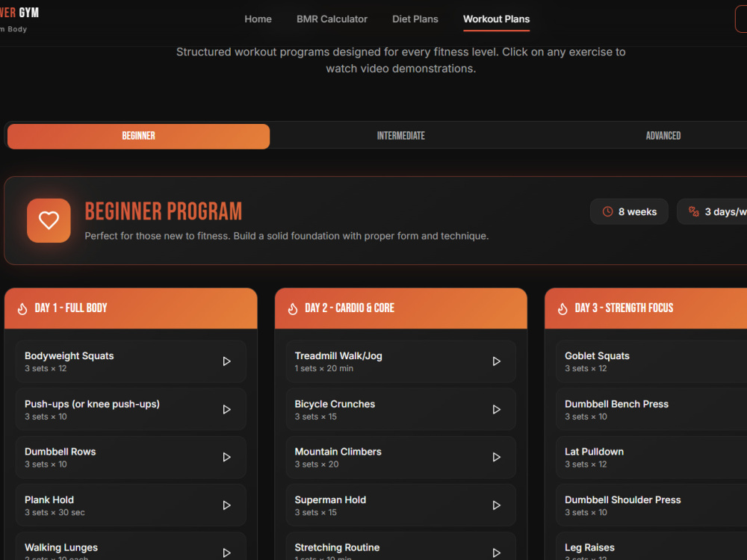Click the play icon for Push-ups (or knee push-ups)

pos(227,409)
